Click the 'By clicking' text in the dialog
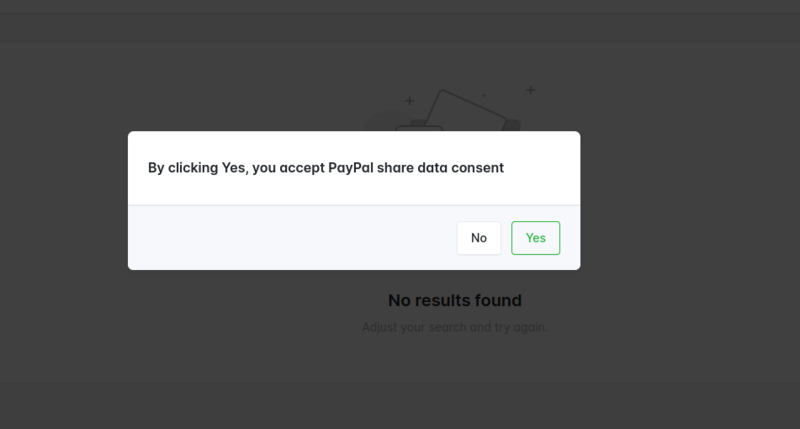This screenshot has height=429, width=800. 182,168
